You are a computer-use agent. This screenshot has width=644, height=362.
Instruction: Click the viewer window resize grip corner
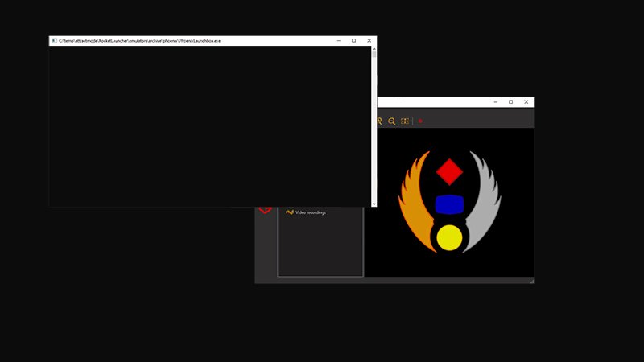(x=531, y=281)
